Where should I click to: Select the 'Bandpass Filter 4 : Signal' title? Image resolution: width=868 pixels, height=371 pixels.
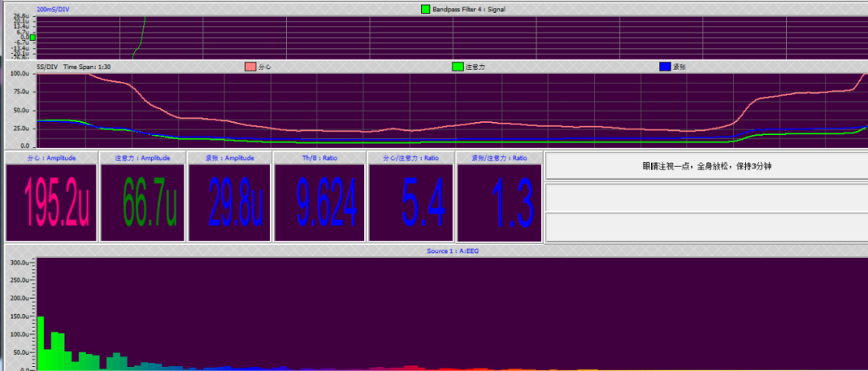click(x=469, y=10)
